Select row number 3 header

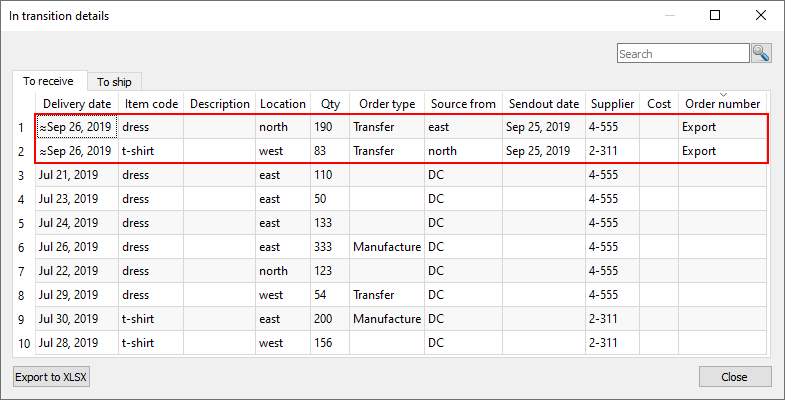coord(21,175)
